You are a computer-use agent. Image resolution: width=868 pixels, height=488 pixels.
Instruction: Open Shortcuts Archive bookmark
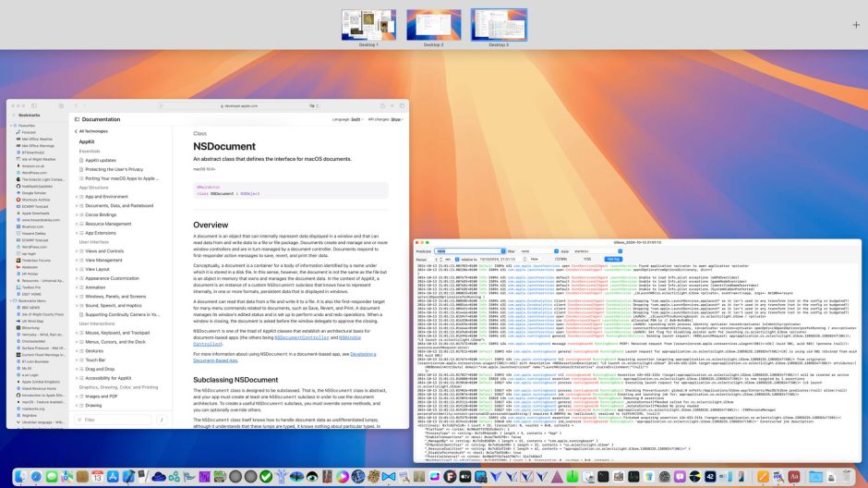[x=35, y=200]
